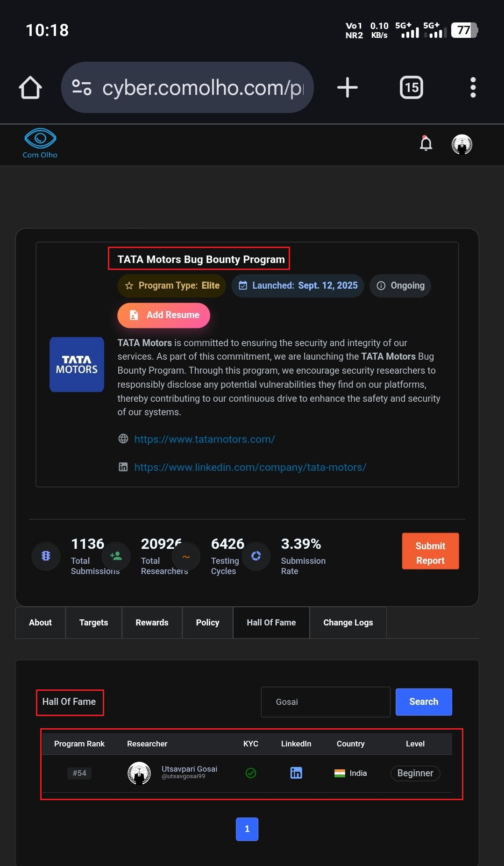This screenshot has height=866, width=504.
Task: Open the TATA Motors LinkedIn company link
Action: (250, 467)
